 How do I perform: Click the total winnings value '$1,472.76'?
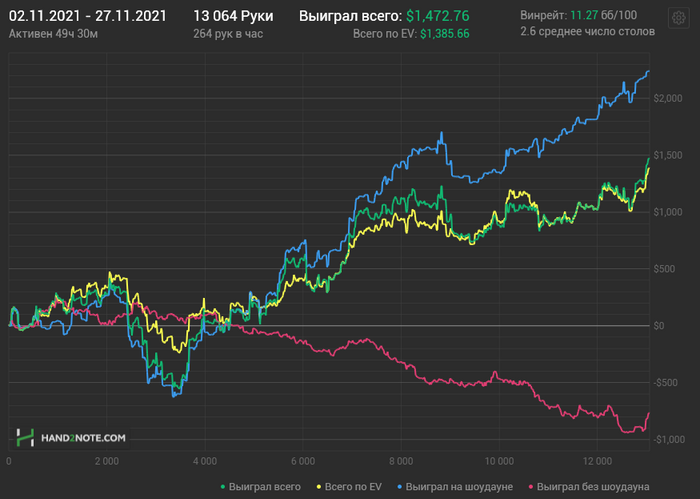click(438, 16)
